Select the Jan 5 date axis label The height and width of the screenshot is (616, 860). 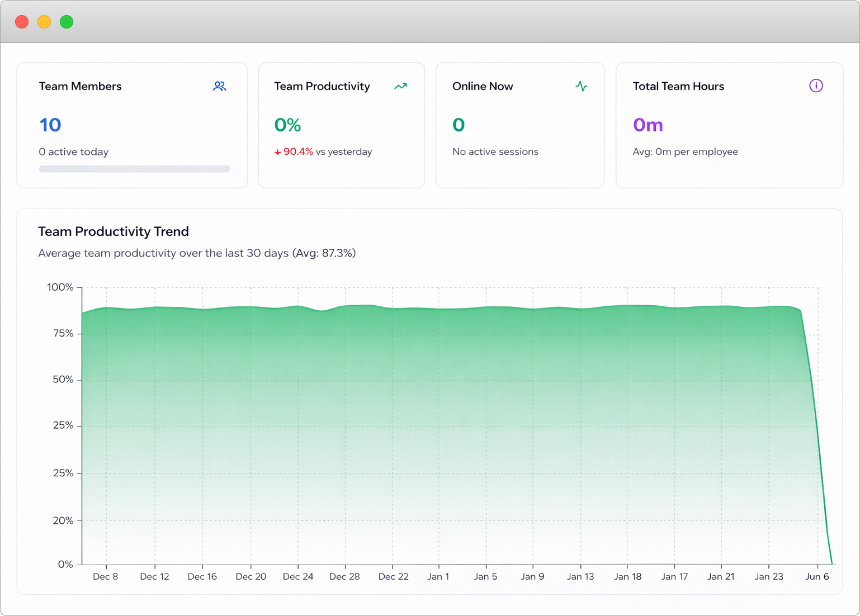pos(485,576)
